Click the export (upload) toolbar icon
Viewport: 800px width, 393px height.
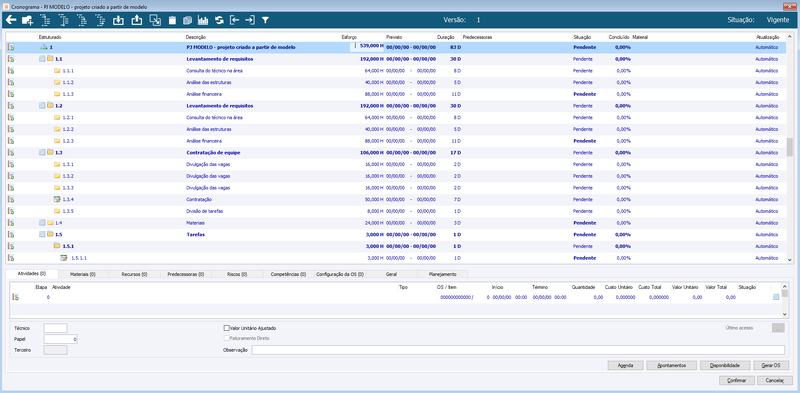pyautogui.click(x=136, y=20)
